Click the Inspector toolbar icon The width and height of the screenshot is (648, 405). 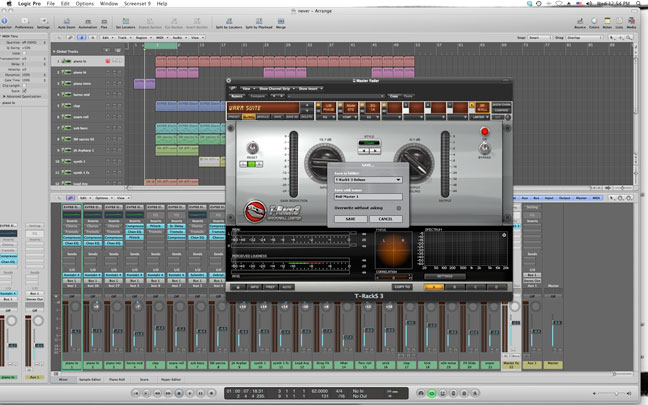click(x=5, y=22)
